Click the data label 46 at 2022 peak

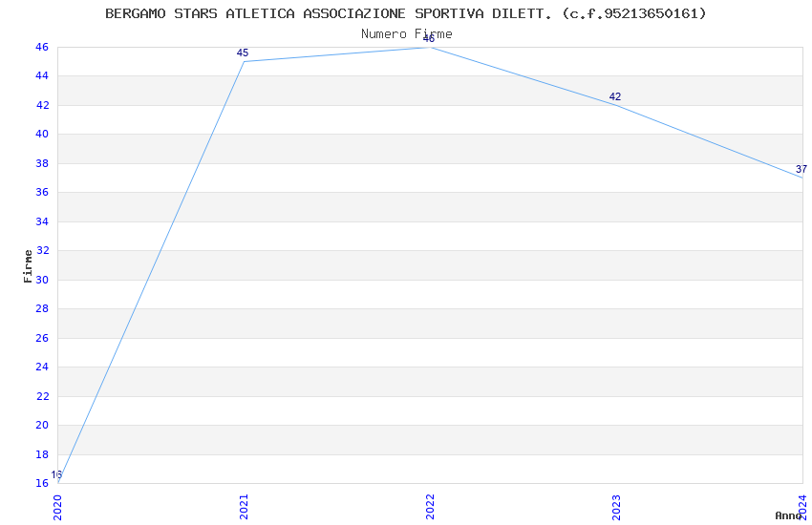tap(429, 39)
